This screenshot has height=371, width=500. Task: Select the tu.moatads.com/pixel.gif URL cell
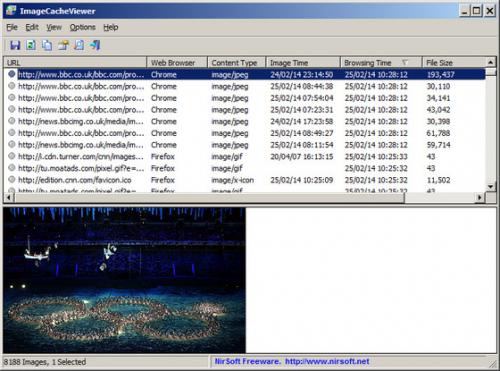click(81, 168)
